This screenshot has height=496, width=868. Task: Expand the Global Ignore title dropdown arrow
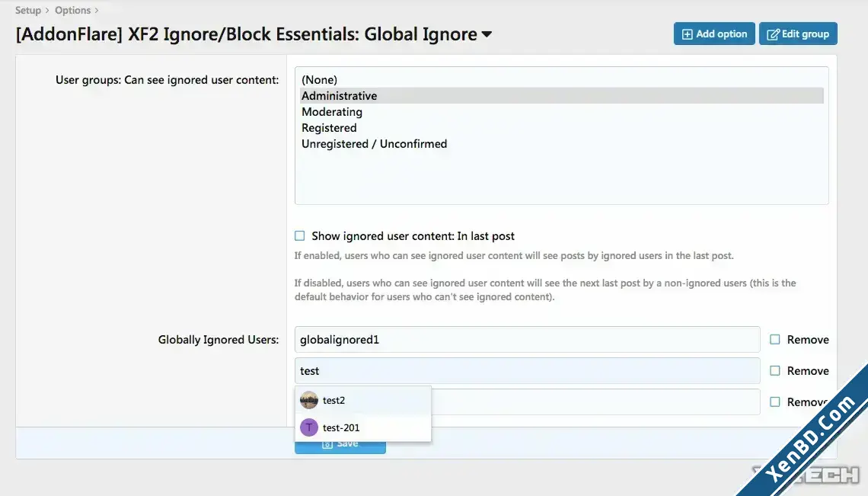point(487,34)
